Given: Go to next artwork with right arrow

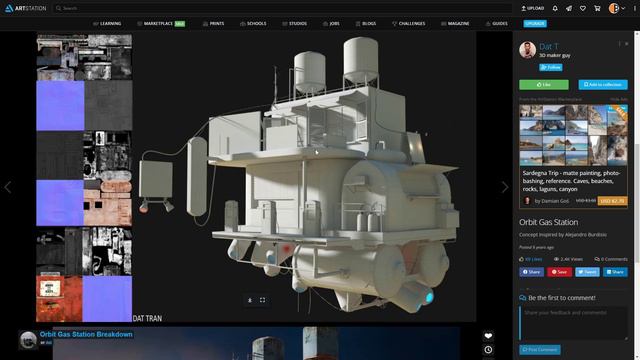Looking at the screenshot, I should coord(505,187).
